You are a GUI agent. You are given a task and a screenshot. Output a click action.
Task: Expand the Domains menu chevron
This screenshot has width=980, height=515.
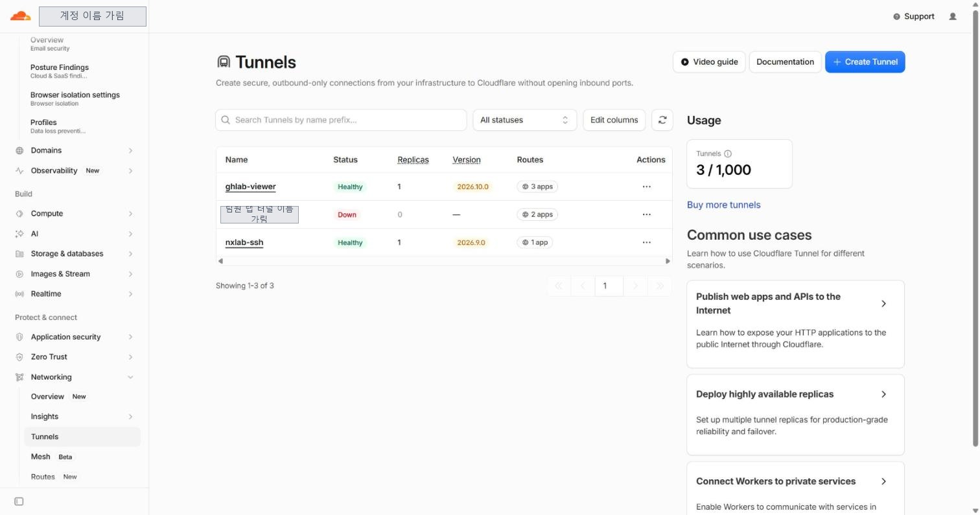[x=130, y=150]
